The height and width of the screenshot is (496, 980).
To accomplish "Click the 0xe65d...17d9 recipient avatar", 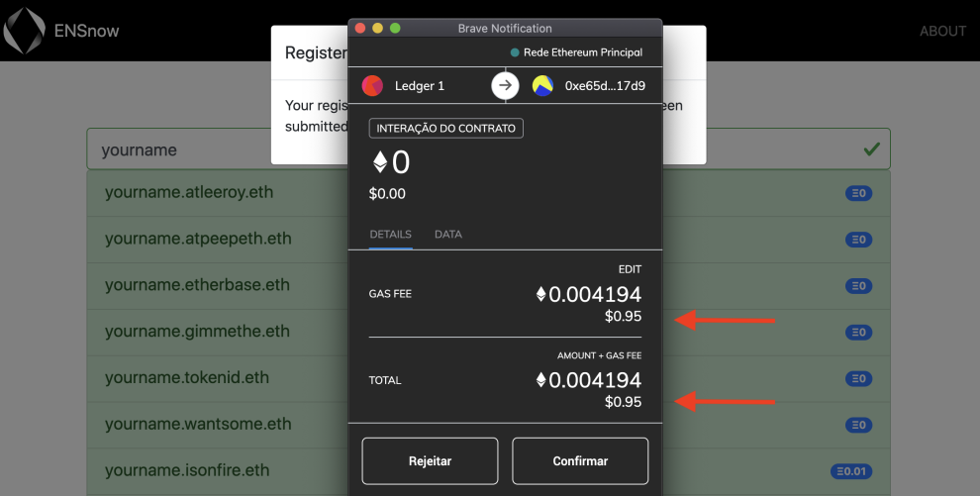I will point(542,85).
